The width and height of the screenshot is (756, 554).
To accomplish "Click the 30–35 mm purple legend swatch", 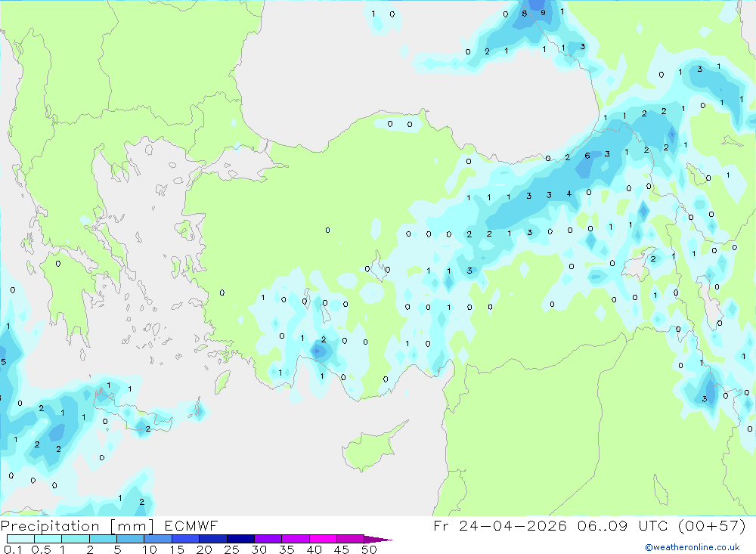I will [x=268, y=539].
